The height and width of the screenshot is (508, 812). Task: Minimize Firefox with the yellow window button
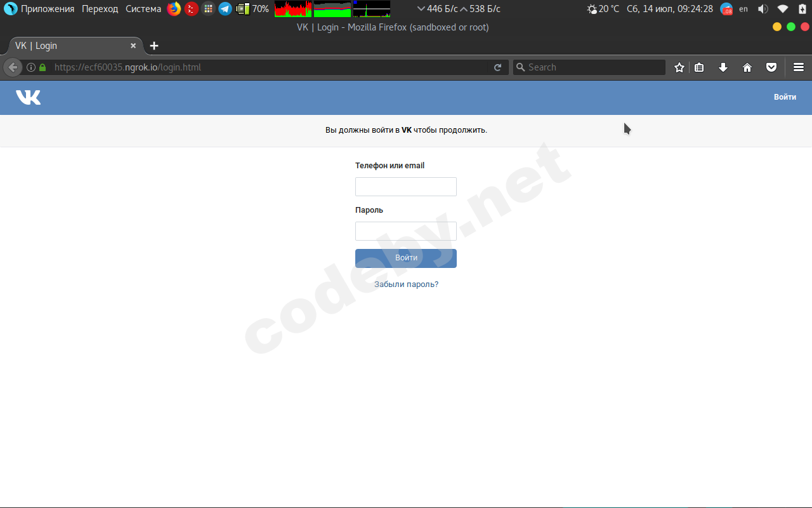pyautogui.click(x=777, y=27)
